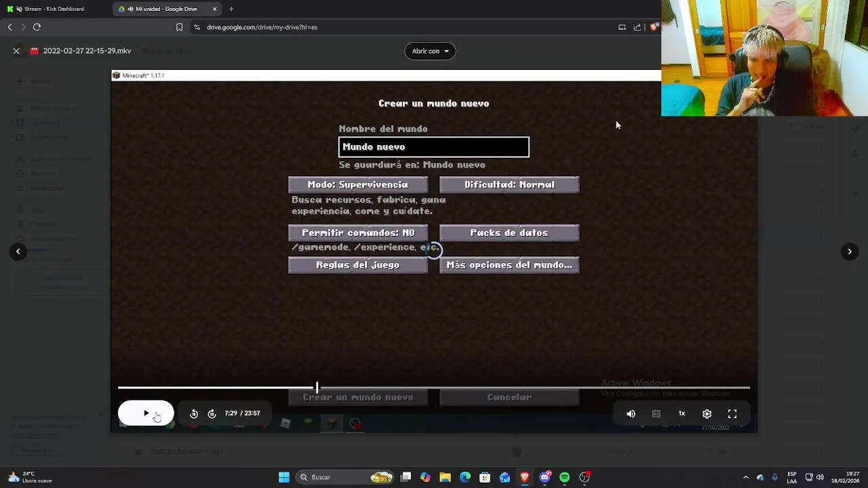Open Task View from the taskbar
The height and width of the screenshot is (488, 868).
point(406,477)
